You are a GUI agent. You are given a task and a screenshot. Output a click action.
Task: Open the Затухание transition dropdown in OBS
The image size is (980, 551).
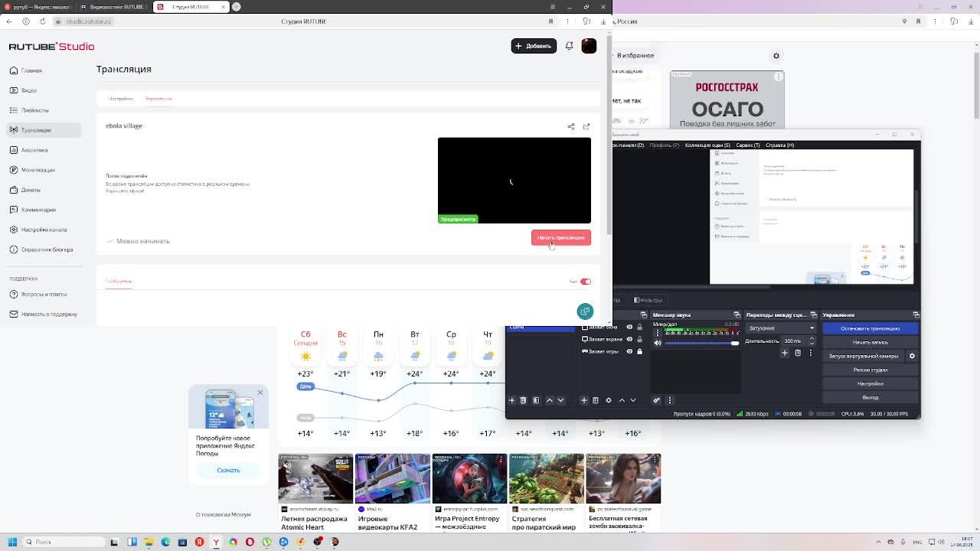[780, 328]
